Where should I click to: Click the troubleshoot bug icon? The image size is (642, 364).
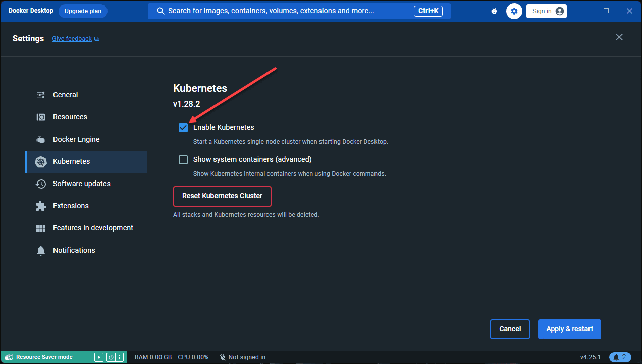pos(494,11)
